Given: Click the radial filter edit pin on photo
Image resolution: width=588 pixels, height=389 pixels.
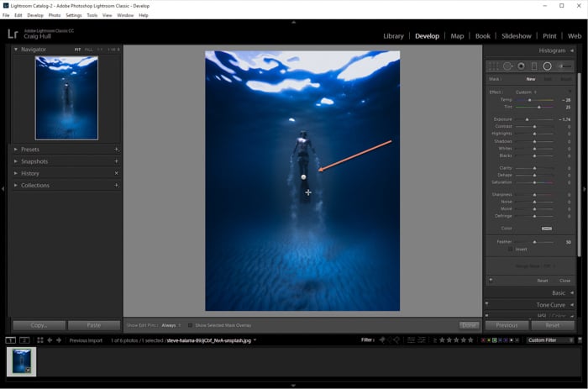Looking at the screenshot, I should pyautogui.click(x=303, y=177).
